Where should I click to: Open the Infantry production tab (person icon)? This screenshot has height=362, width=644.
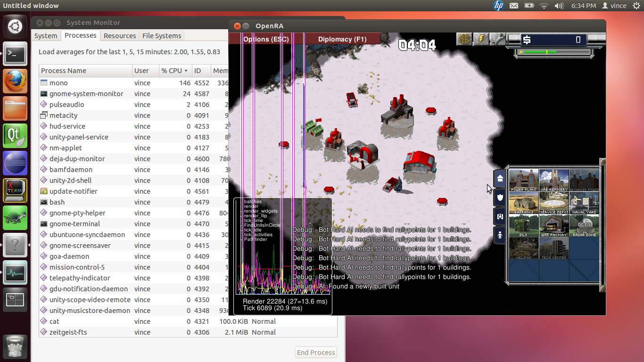pos(500,235)
